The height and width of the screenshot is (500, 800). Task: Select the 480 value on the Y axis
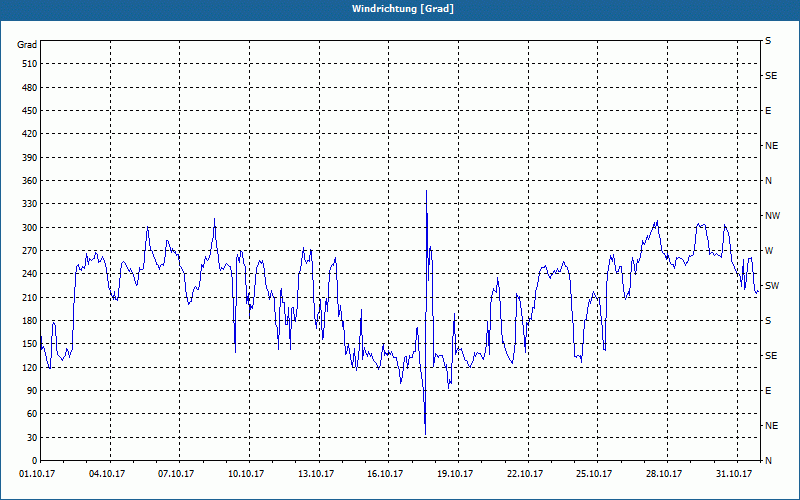click(x=30, y=87)
